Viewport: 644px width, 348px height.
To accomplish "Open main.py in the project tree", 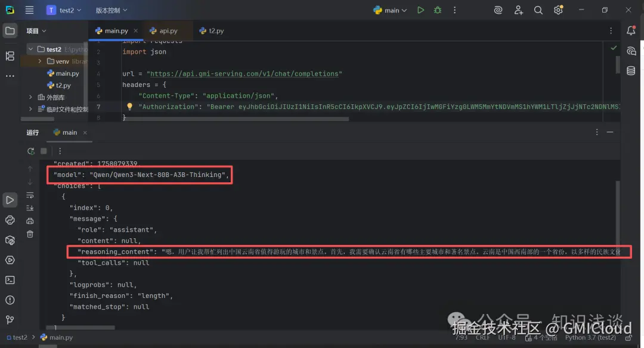I will 63,73.
